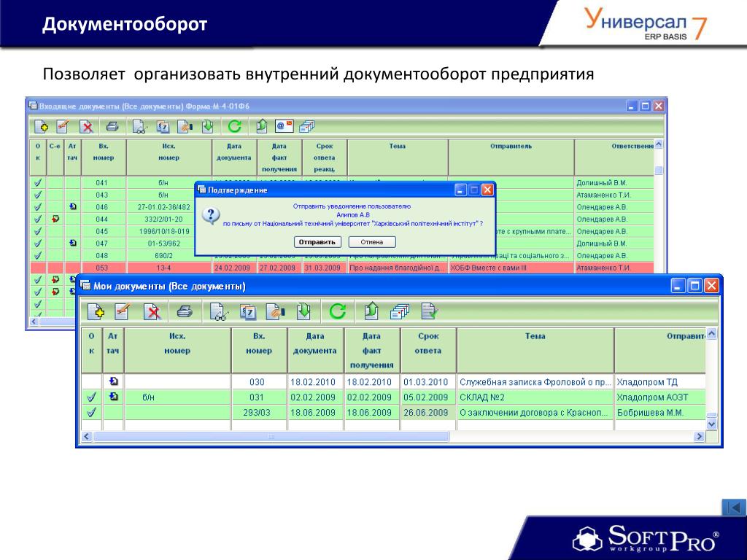Image resolution: width=747 pixels, height=560 pixels.
Task: Select cell СКЛАД №2
Action: (535, 397)
